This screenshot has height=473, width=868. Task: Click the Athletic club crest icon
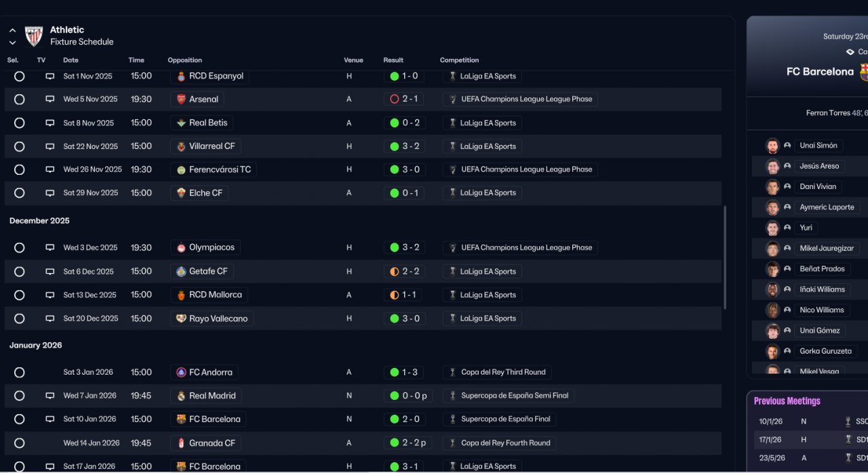click(x=34, y=36)
